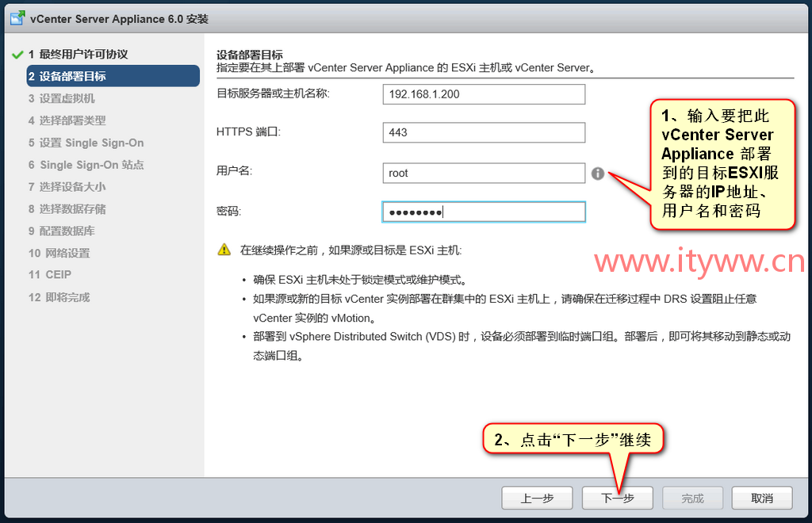
Task: Open step 6 Single Sign-On 站点
Action: [86, 165]
